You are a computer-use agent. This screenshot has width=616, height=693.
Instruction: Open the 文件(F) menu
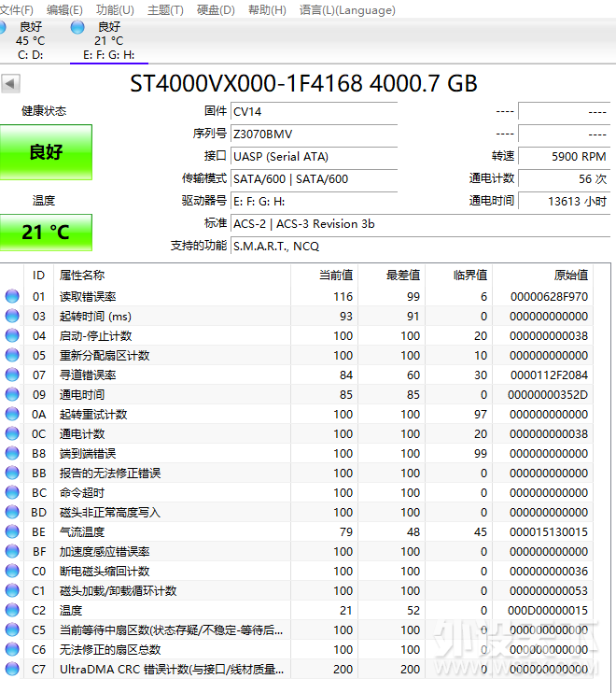[16, 9]
